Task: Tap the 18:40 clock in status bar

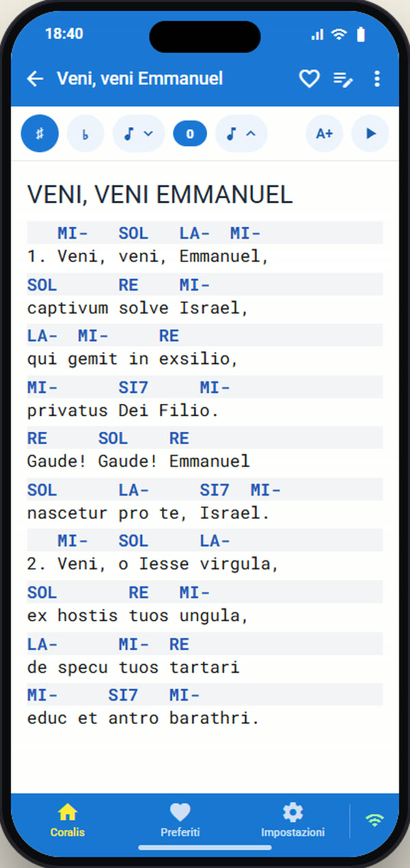Action: (64, 34)
